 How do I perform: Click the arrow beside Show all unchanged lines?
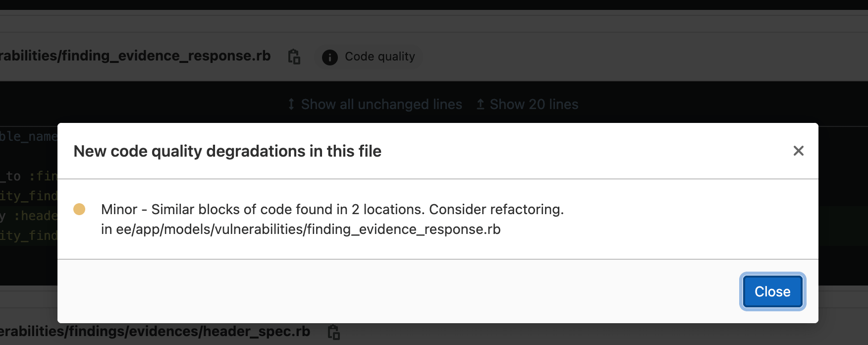[290, 104]
